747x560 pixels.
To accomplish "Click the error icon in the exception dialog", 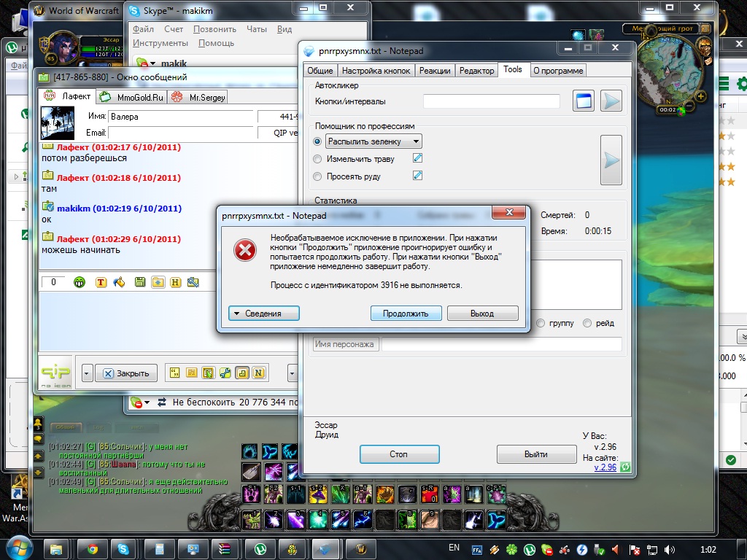I will tap(245, 250).
